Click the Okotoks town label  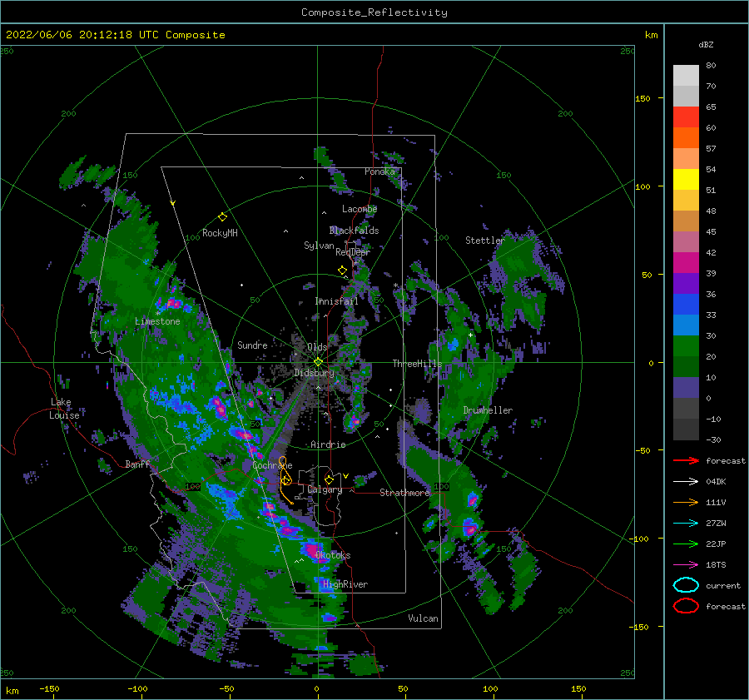(x=333, y=555)
